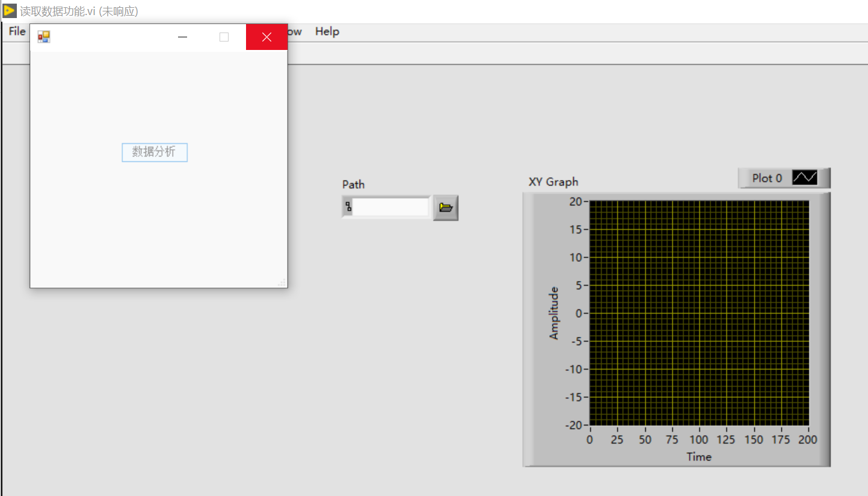Click the XY Graph title label
Screen dimensions: 868x496
553,182
